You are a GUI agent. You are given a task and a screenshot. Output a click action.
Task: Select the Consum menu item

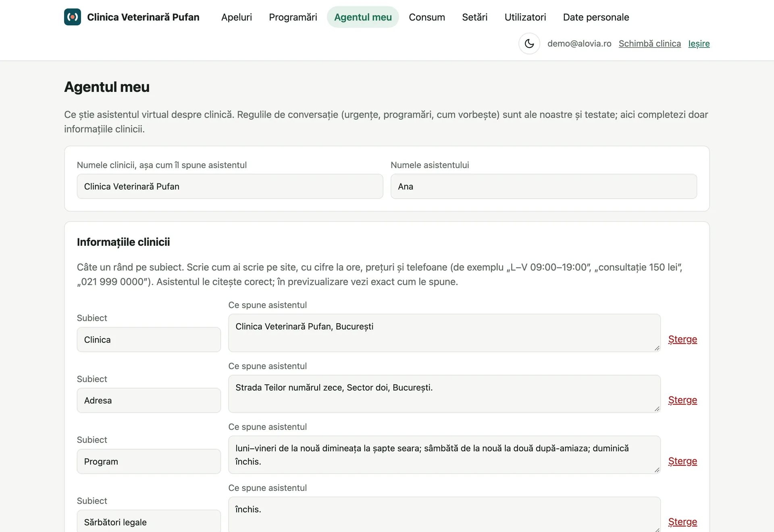427,17
